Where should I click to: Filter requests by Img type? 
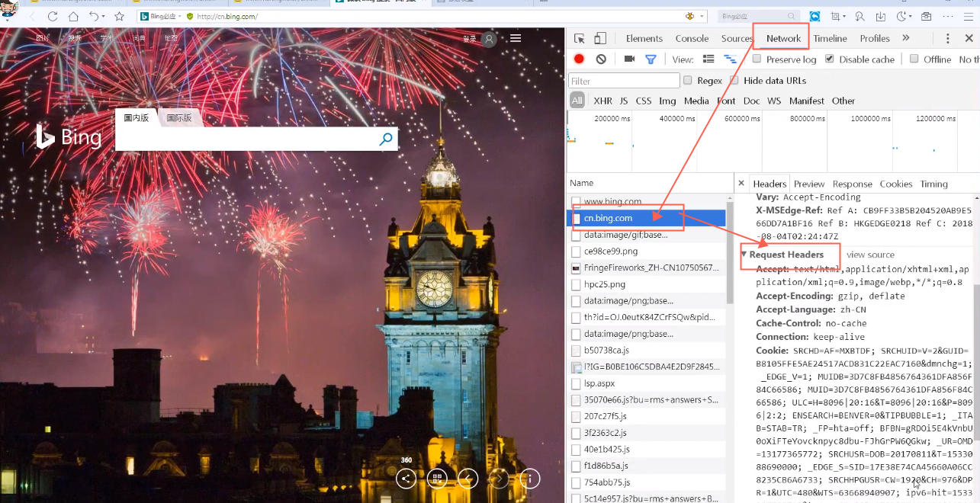point(667,101)
